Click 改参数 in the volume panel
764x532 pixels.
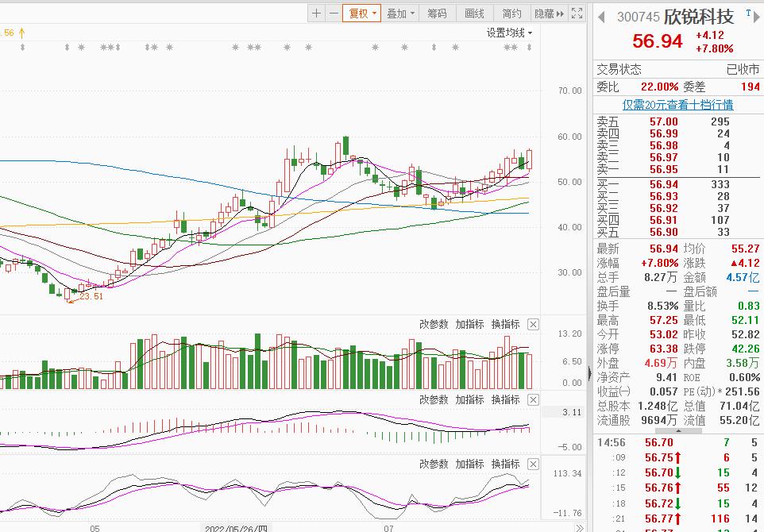coord(434,324)
